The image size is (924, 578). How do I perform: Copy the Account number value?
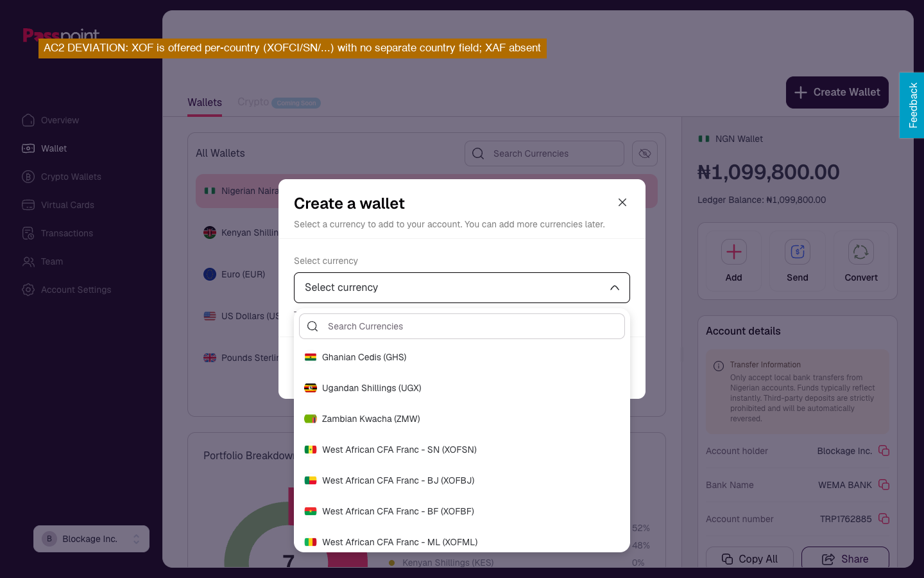(x=884, y=519)
